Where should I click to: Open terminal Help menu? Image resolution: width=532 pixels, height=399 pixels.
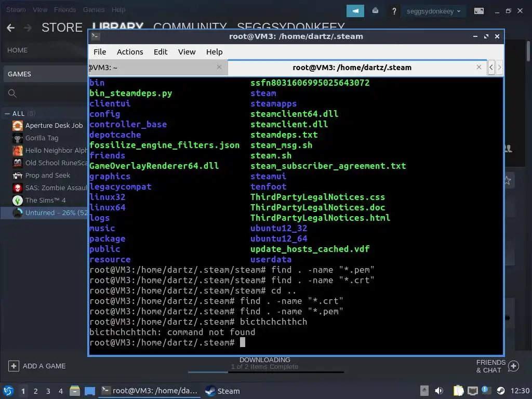coord(215,52)
